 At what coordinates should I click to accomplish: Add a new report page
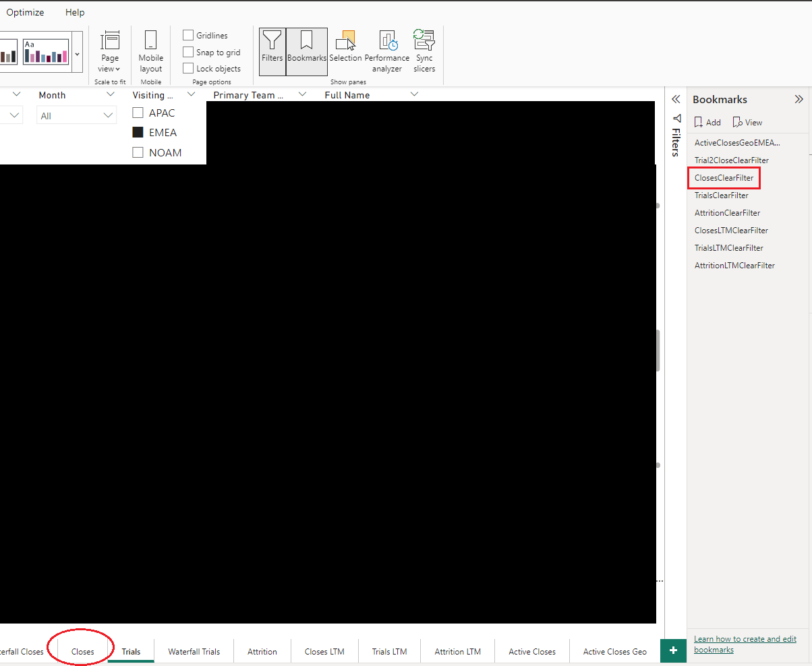(x=672, y=650)
